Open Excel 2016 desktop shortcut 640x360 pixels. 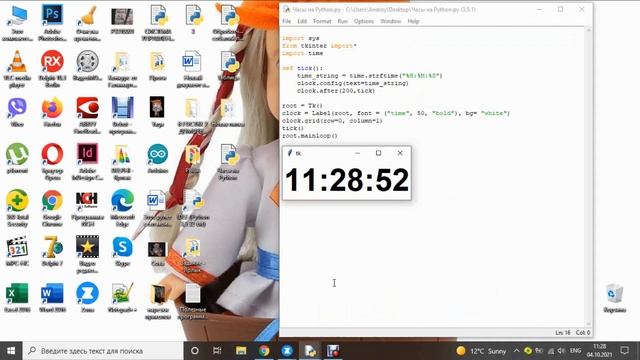pos(17,298)
